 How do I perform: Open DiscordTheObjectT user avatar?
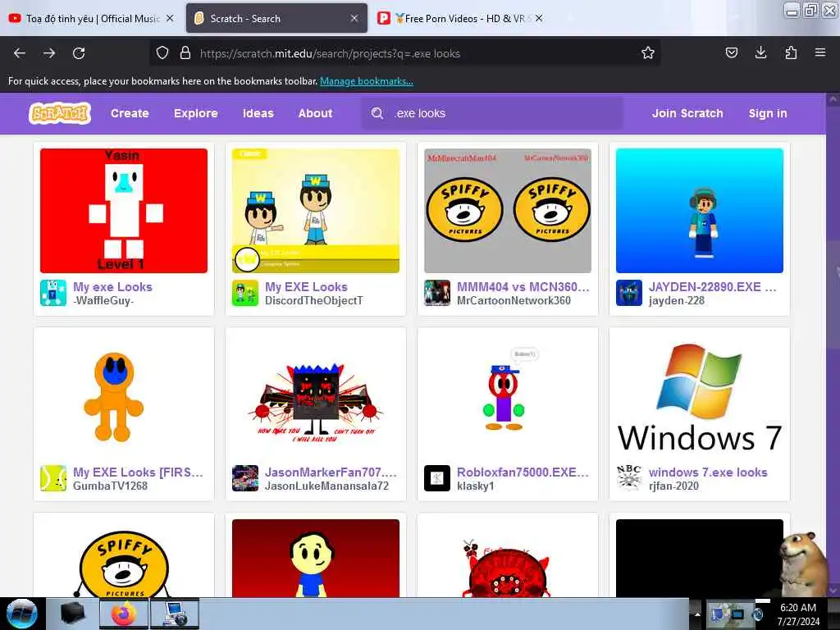(245, 293)
